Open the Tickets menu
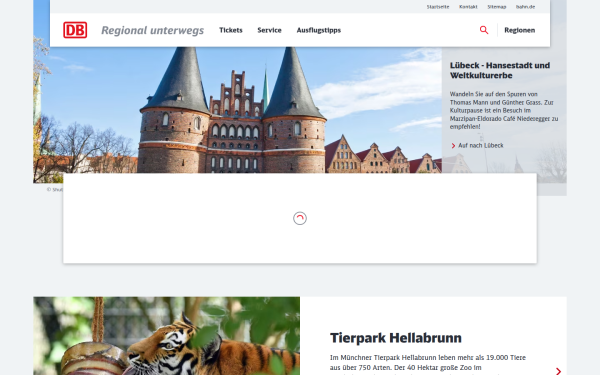This screenshot has height=375, width=600. 231,30
